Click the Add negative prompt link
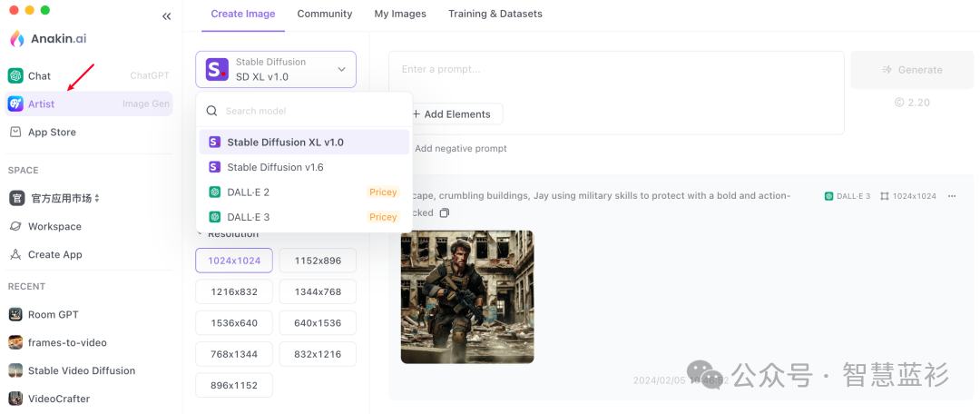The height and width of the screenshot is (414, 980). (460, 148)
